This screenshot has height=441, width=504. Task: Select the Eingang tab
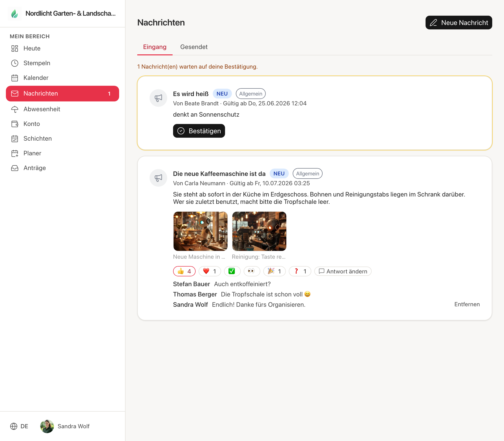pyautogui.click(x=155, y=47)
